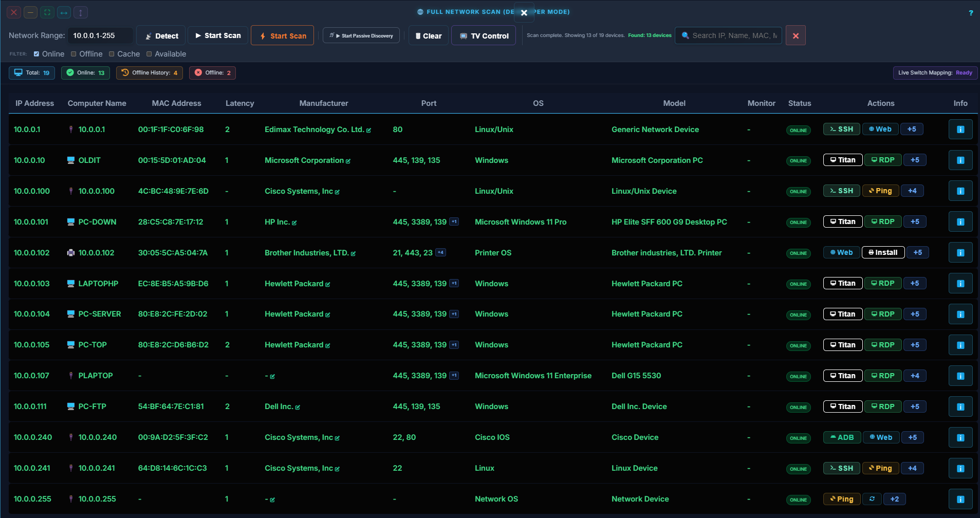
Task: Click Live Switch Mapping Ready indicator
Action: (935, 72)
